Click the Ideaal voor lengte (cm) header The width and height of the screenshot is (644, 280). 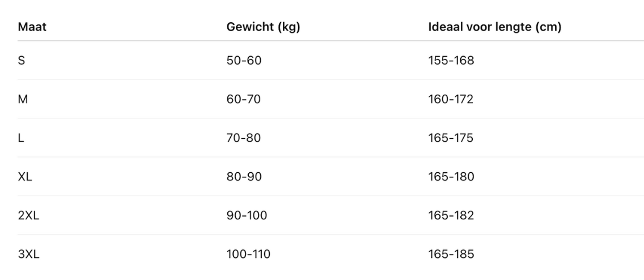pyautogui.click(x=495, y=28)
